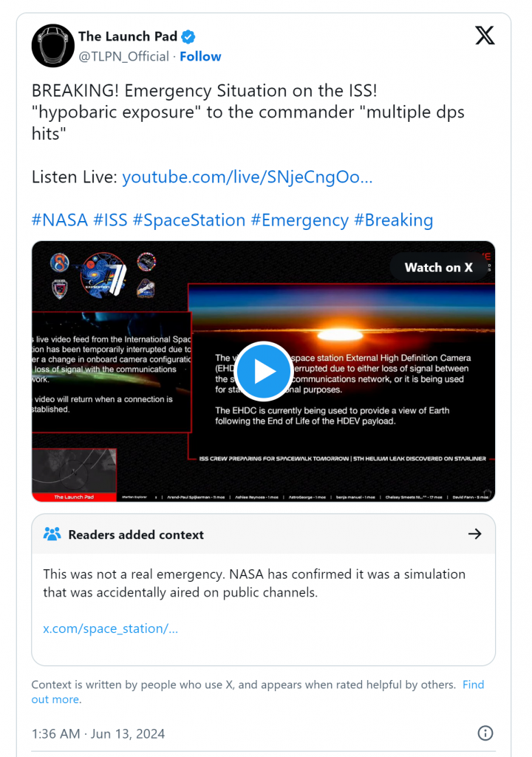
Task: Open the x.com/space_station link
Action: [x=111, y=628]
